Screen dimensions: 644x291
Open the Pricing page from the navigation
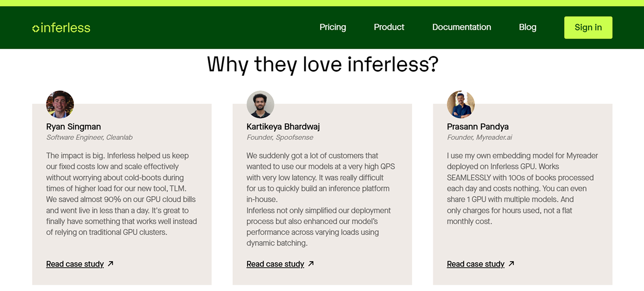point(333,27)
